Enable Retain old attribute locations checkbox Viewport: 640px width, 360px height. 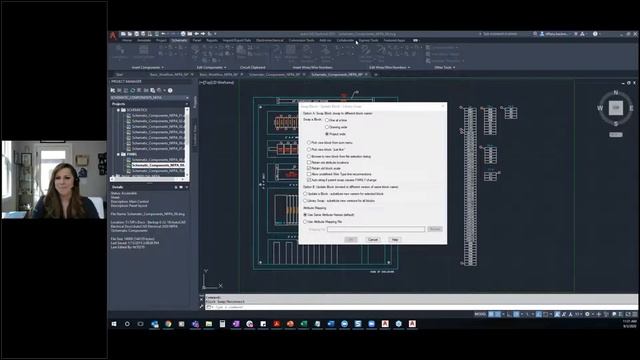(x=309, y=162)
